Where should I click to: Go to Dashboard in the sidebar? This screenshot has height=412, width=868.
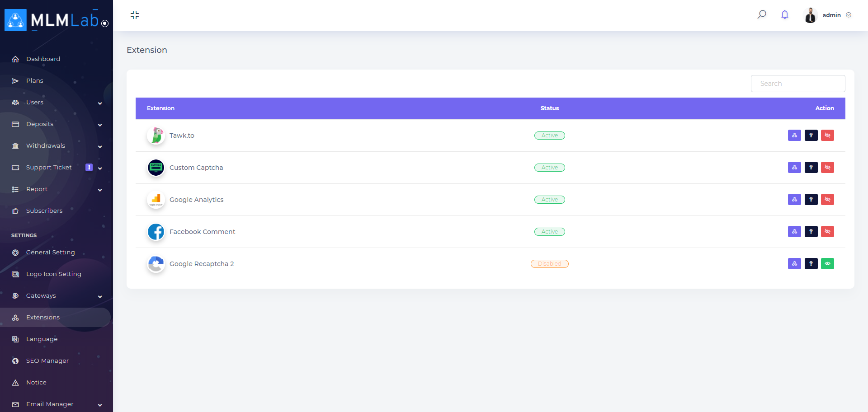43,59
